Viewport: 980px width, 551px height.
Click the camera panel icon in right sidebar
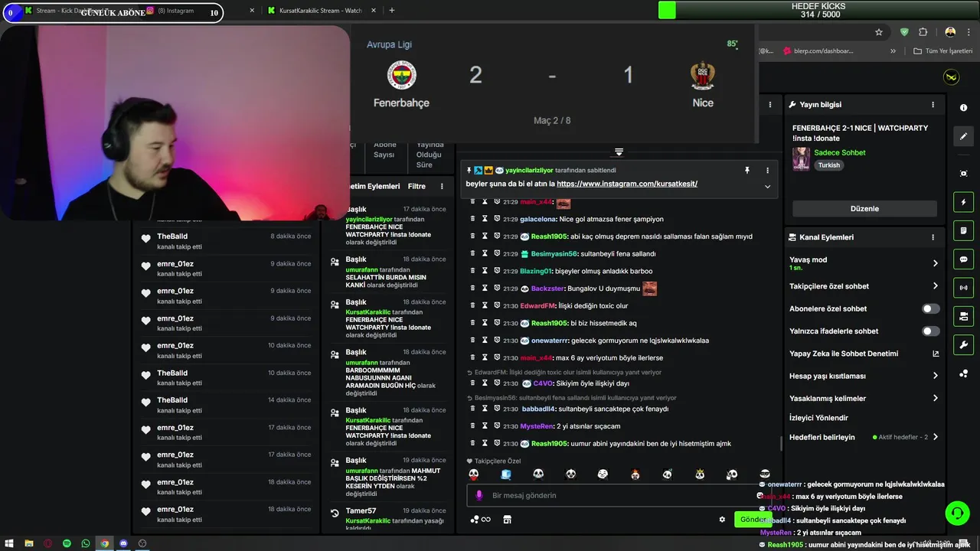[x=963, y=316]
